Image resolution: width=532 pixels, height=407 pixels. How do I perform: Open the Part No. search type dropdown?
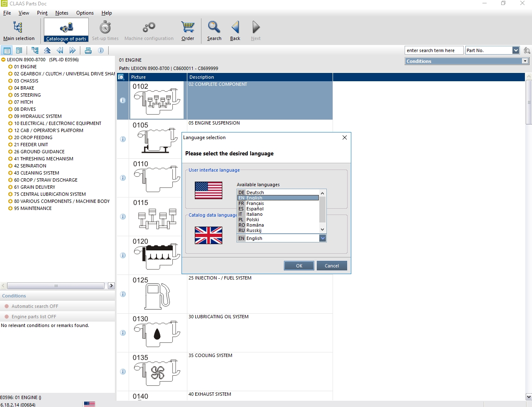coord(516,50)
